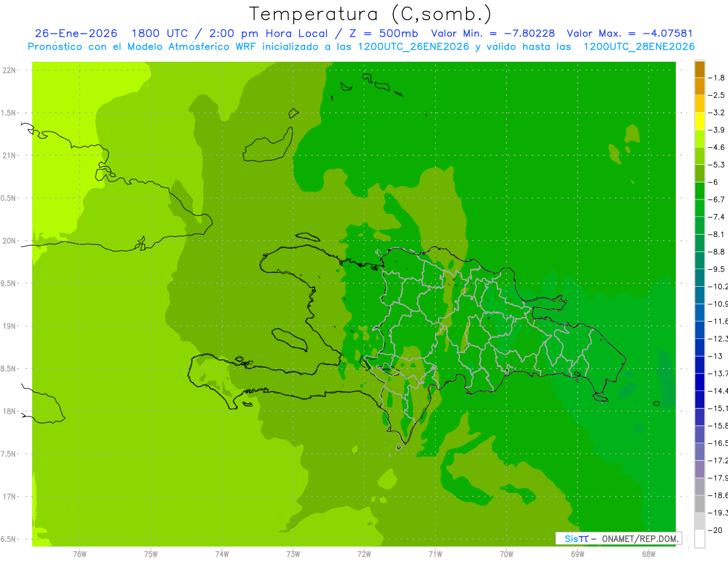Click the '8.5N' latitude label
Viewport: 728px width, 562px height.
coord(9,369)
